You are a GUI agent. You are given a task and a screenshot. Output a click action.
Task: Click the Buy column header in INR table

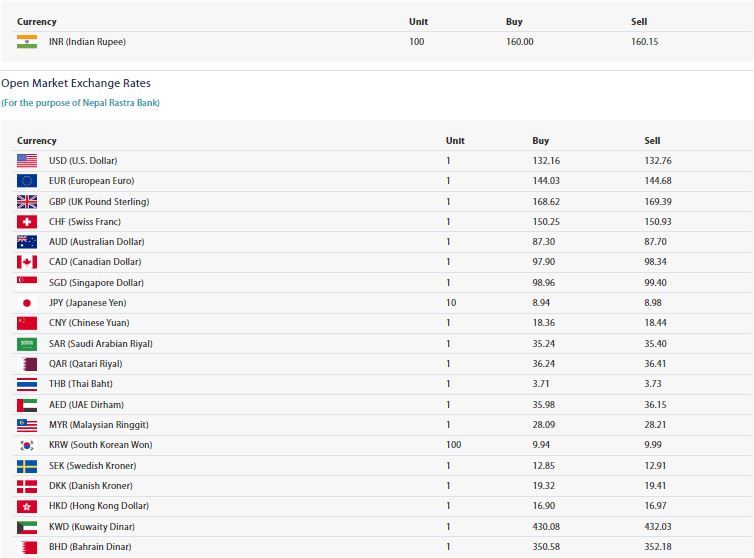[514, 22]
